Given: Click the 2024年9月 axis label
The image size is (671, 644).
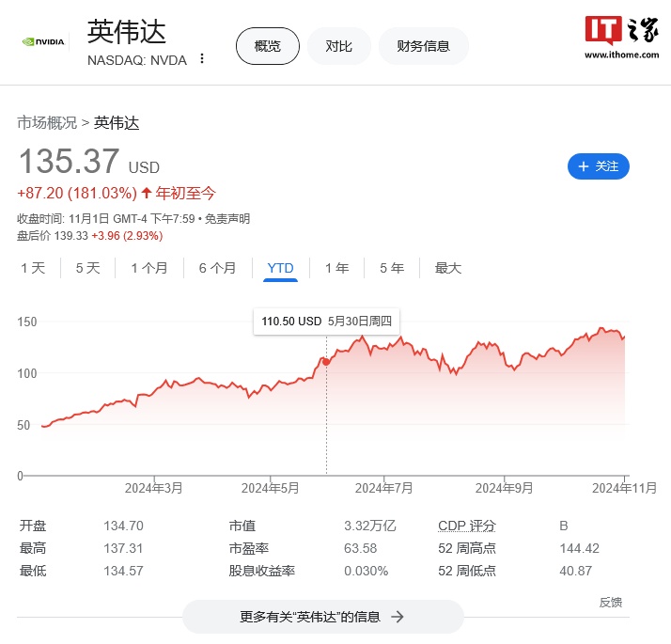Looking at the screenshot, I should 504,488.
